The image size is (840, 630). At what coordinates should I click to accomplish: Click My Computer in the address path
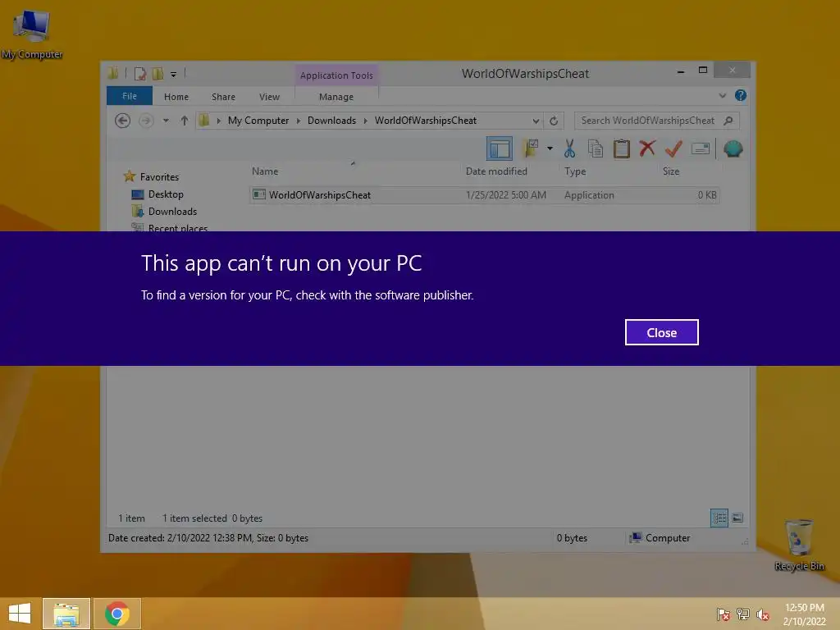pyautogui.click(x=258, y=121)
